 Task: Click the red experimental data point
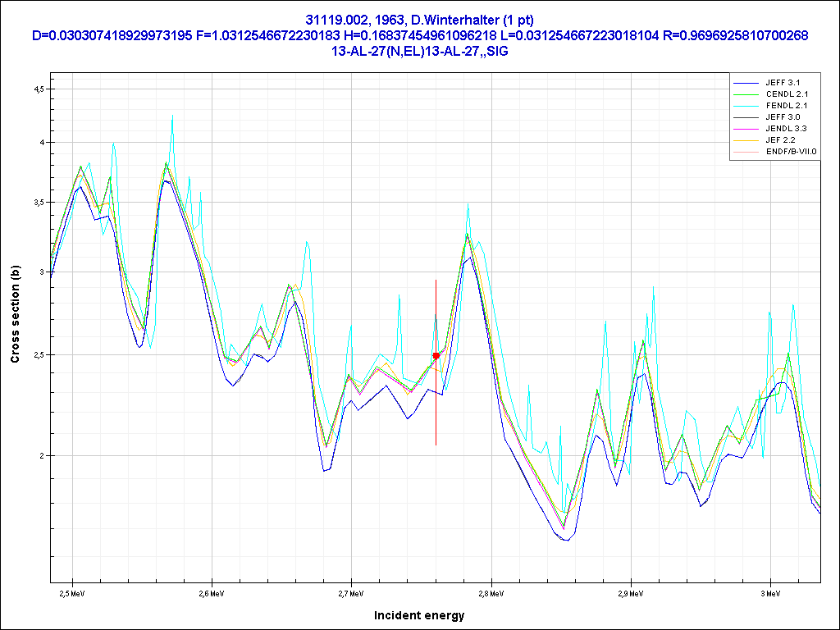tap(436, 355)
